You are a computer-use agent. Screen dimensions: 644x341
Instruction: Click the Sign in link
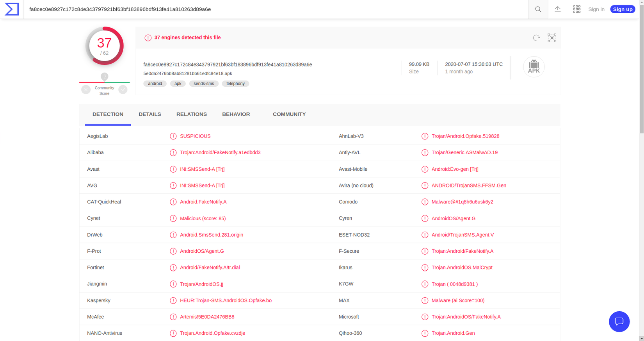596,9
